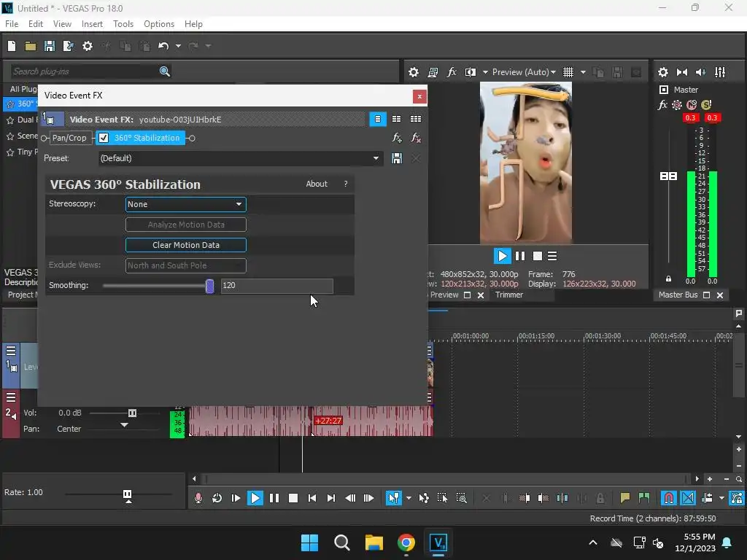Open mixing console icon in Master Bus

720,72
